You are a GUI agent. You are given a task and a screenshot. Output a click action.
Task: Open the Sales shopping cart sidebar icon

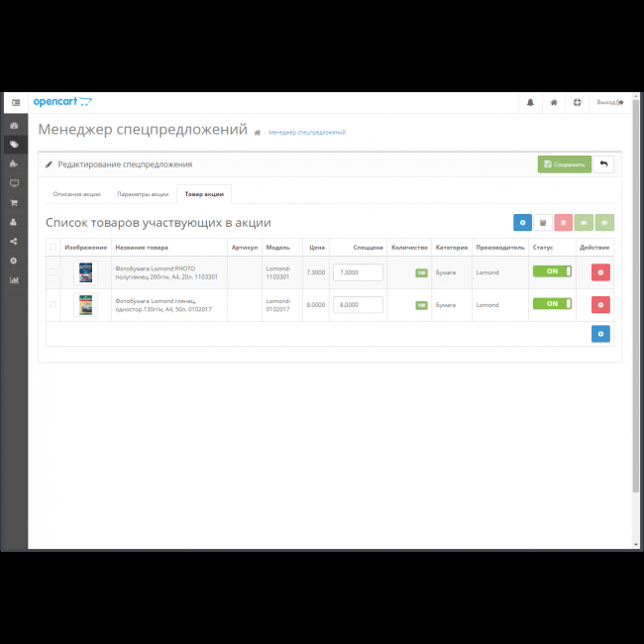pyautogui.click(x=14, y=202)
